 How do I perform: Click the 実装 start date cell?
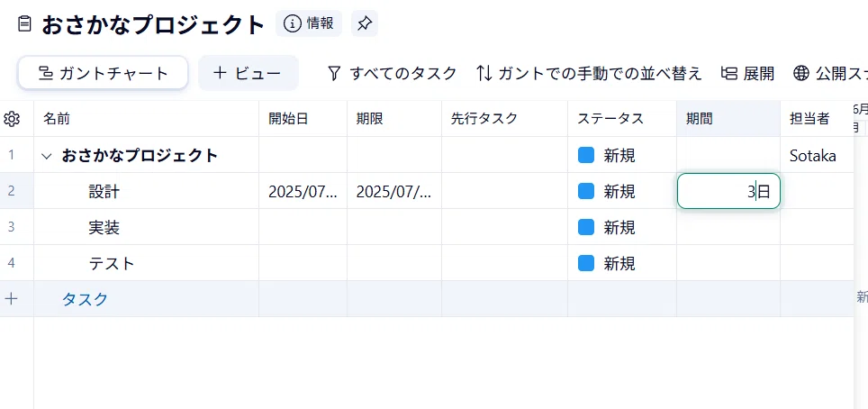coord(303,227)
